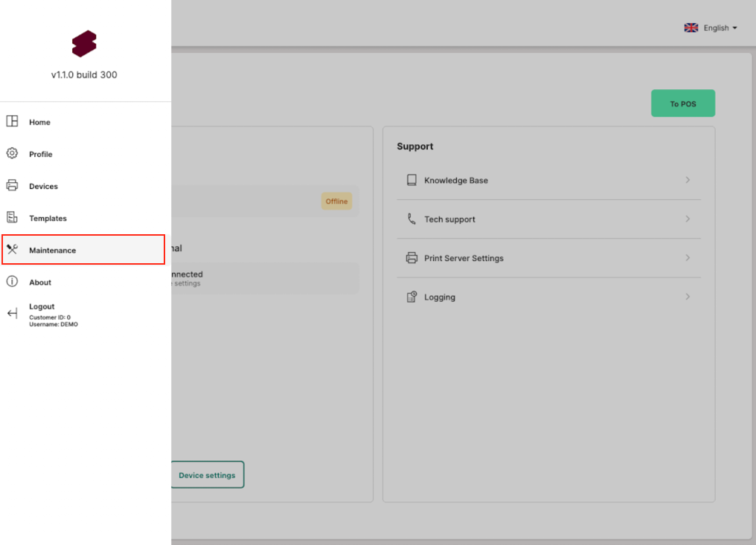Click the Maintenance tools icon
This screenshot has width=756, height=545.
pyautogui.click(x=12, y=249)
